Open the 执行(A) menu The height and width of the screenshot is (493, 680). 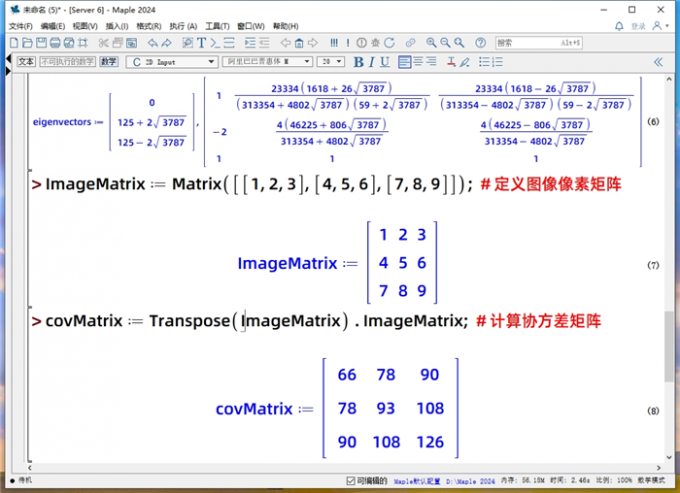coord(183,26)
